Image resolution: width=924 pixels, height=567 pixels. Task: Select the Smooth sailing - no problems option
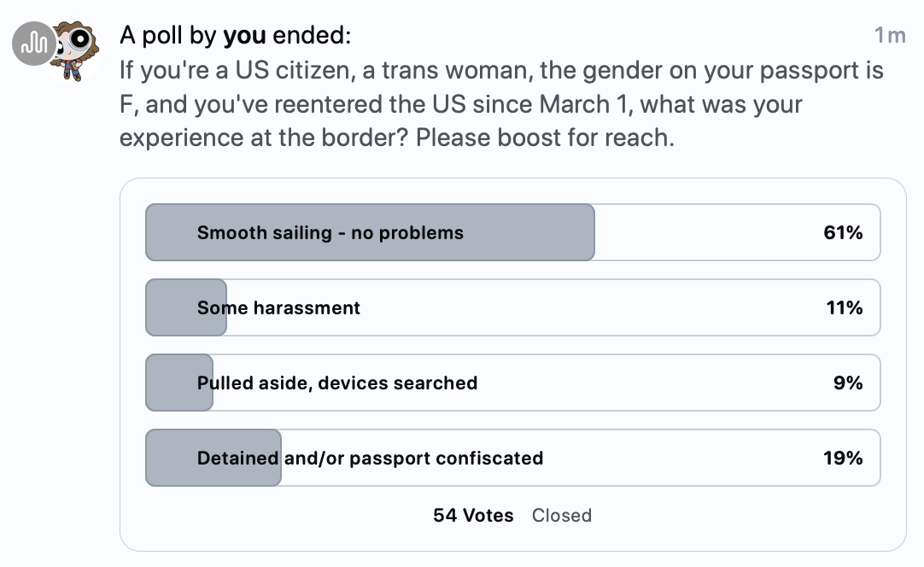point(512,232)
